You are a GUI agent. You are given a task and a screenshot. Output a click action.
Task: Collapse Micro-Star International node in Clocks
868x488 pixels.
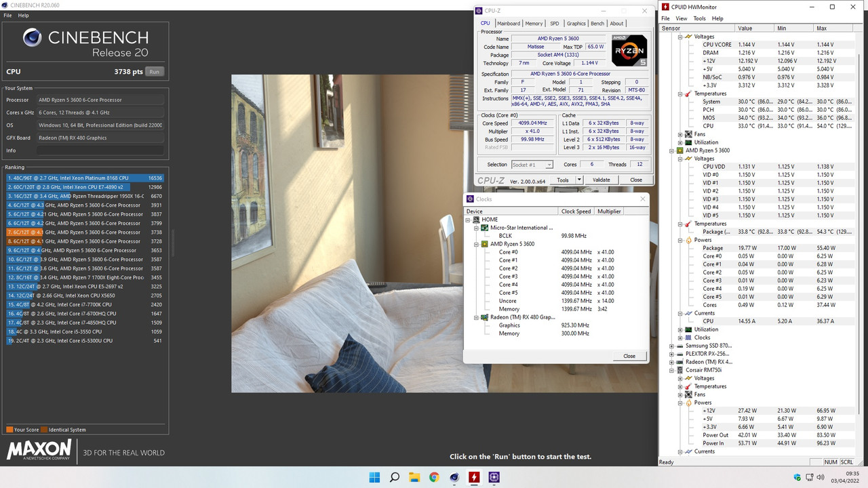(476, 228)
